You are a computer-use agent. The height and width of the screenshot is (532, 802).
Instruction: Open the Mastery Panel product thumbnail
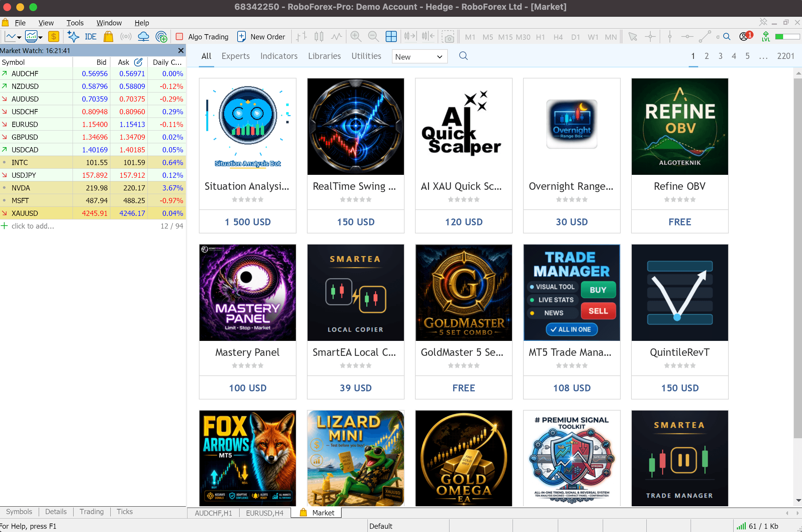click(248, 292)
